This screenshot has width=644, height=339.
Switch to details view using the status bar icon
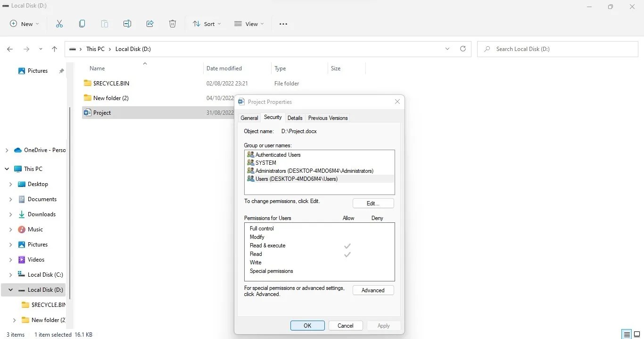coord(627,334)
